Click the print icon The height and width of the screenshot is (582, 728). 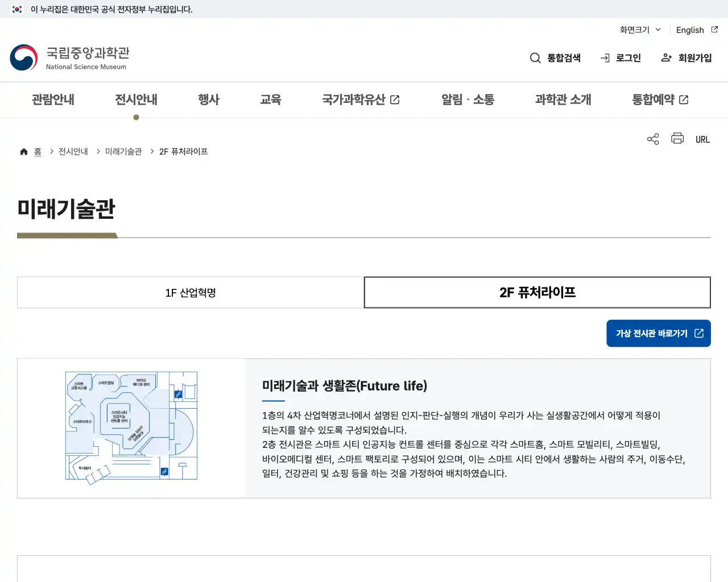677,139
